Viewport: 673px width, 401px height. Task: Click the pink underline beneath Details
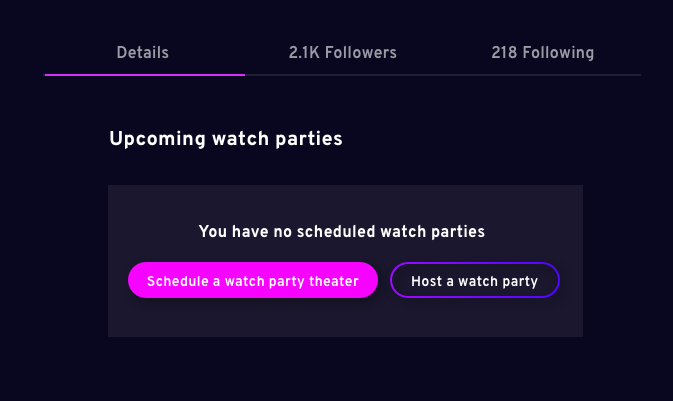[145, 75]
